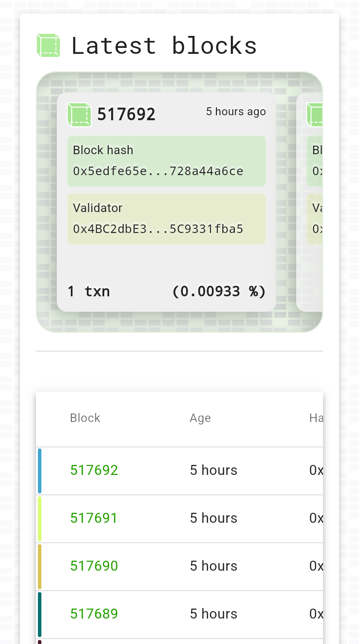Open block 517691 link in table
Image resolution: width=359 pixels, height=644 pixels.
pos(94,518)
